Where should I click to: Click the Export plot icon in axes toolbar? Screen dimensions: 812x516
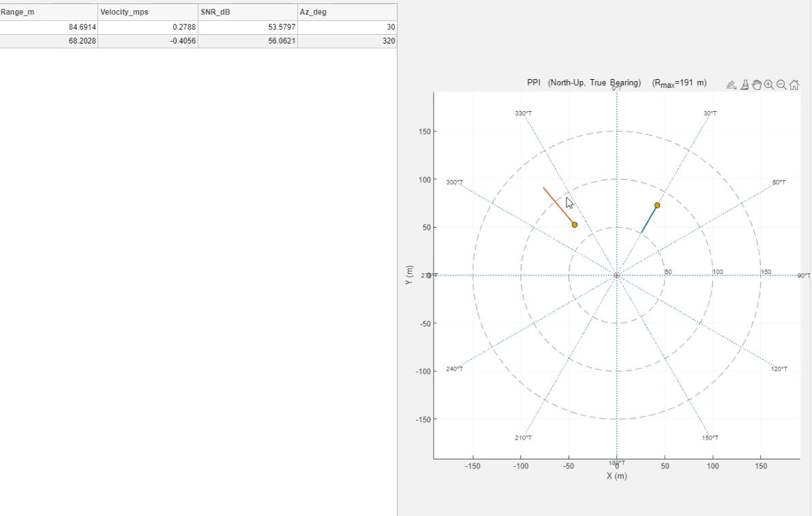click(732, 85)
